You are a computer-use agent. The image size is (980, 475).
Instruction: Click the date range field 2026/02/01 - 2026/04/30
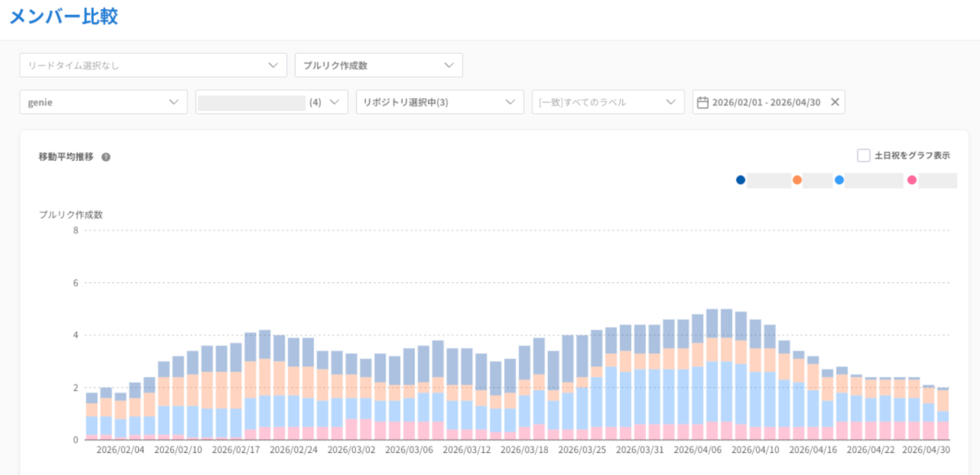pyautogui.click(x=768, y=102)
